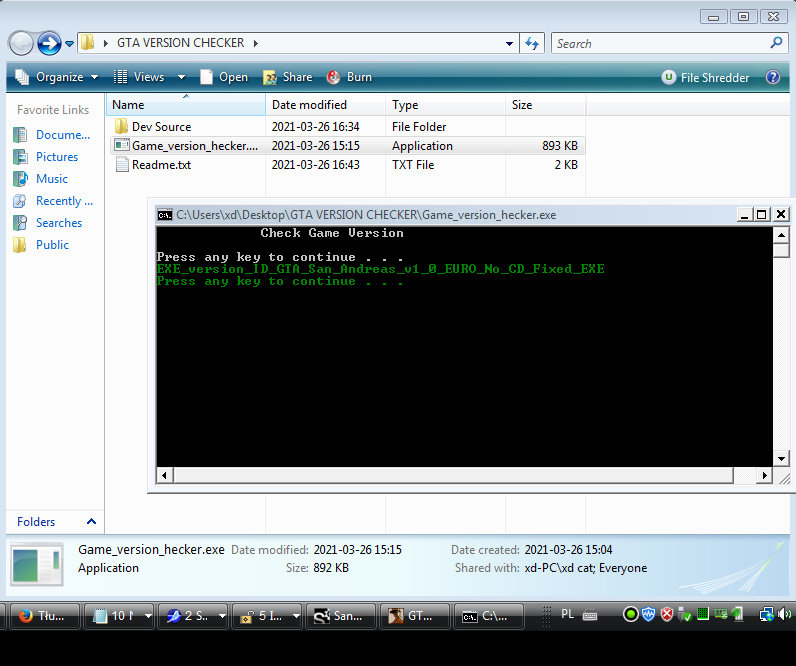Click the folder icon in address bar
Viewport: 796px width, 666px height.
88,43
